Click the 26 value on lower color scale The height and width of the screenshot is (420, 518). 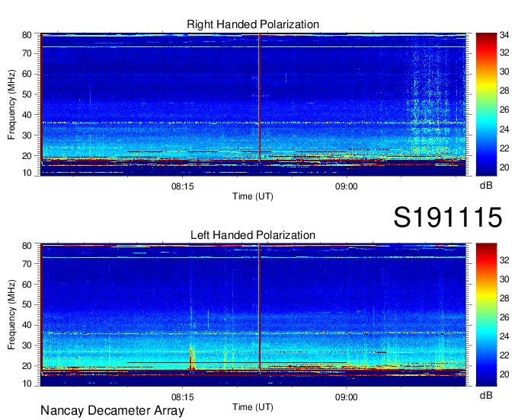(504, 317)
